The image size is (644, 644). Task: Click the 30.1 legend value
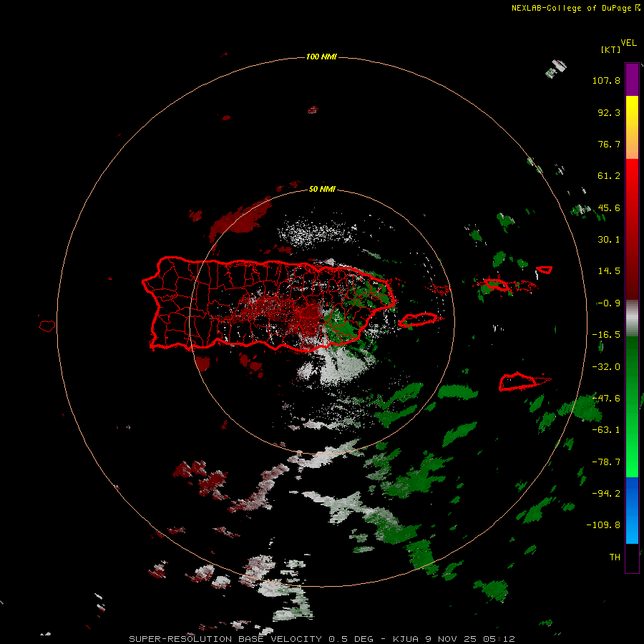click(609, 240)
